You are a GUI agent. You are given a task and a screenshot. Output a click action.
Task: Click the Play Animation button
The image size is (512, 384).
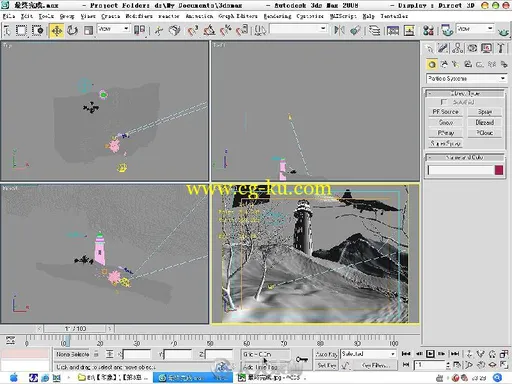point(430,354)
